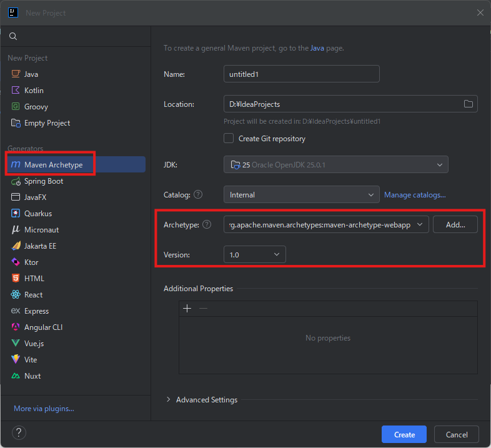The width and height of the screenshot is (491, 448).
Task: Expand the Advanced Settings section
Action: (169, 399)
